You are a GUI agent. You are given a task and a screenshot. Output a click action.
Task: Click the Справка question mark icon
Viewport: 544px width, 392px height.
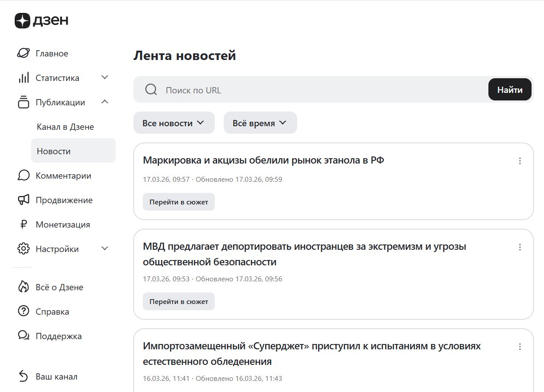23,312
